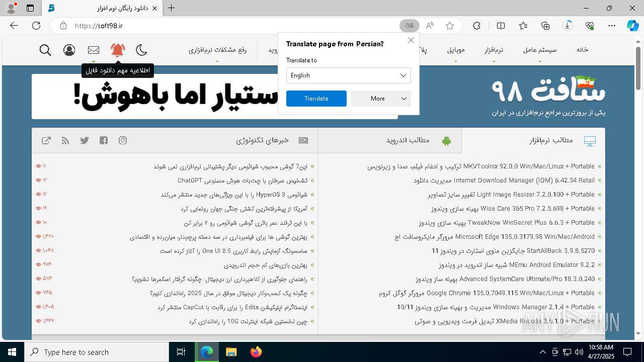Open Google Chrome 135.0.7049.115 link
Screen dimensions: 644x362
[x=487, y=293]
